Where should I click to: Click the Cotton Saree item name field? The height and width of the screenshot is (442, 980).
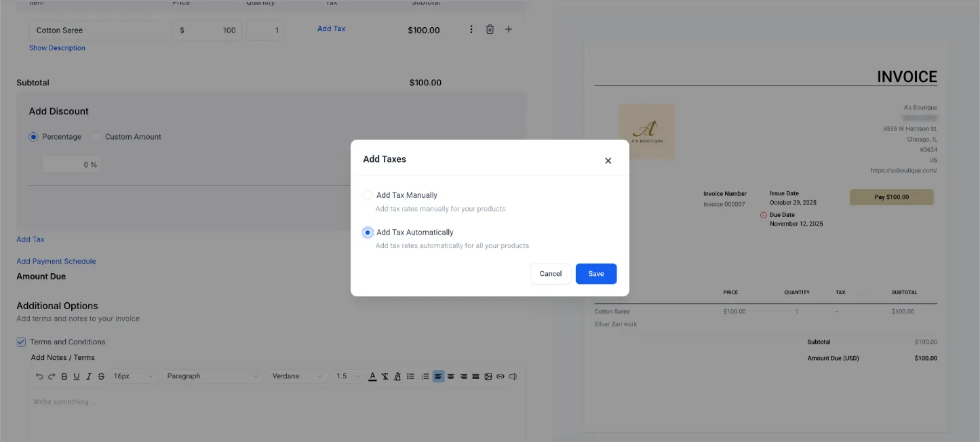coord(99,31)
